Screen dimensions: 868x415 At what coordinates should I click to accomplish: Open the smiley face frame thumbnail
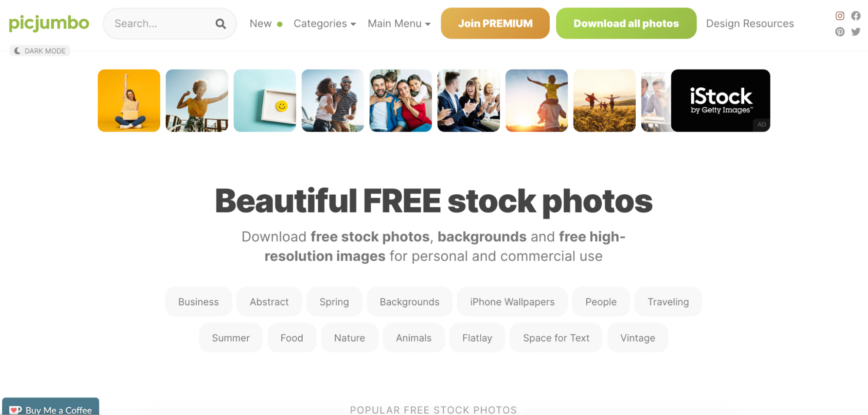pos(265,100)
